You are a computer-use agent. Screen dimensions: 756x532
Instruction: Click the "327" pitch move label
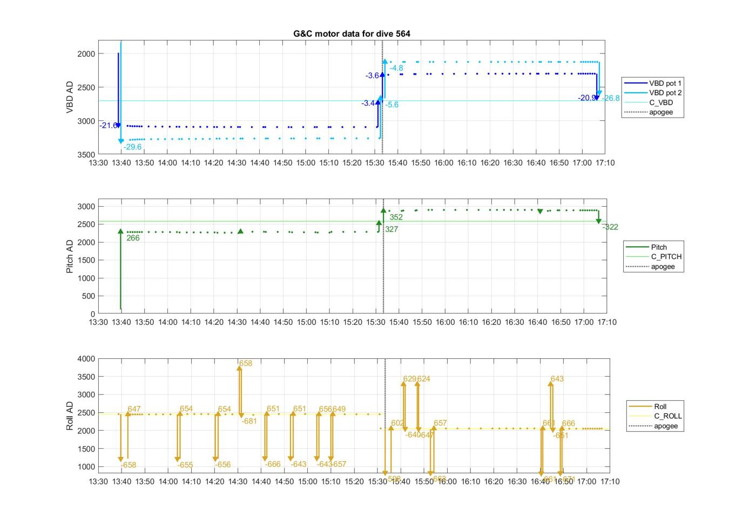coord(391,229)
